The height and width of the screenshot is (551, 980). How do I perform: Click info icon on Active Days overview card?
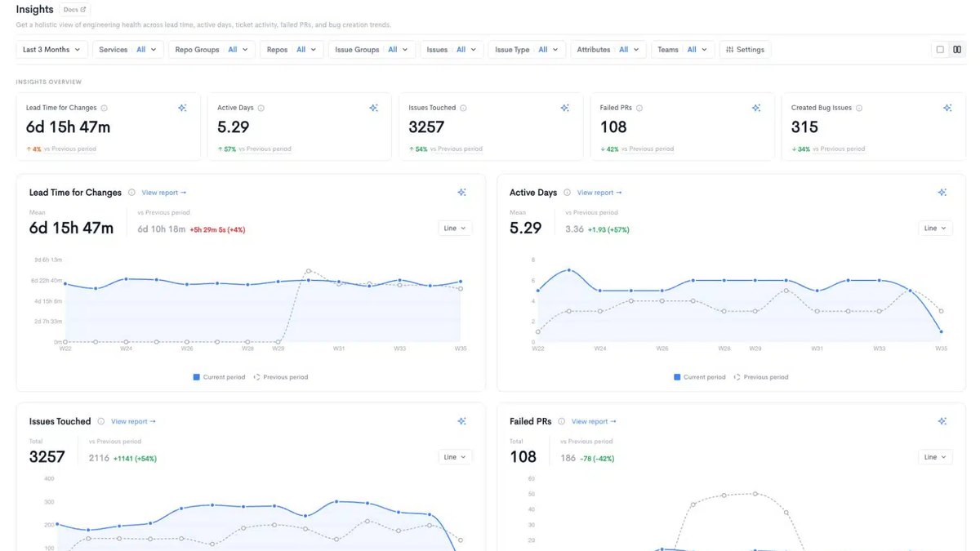tap(261, 108)
